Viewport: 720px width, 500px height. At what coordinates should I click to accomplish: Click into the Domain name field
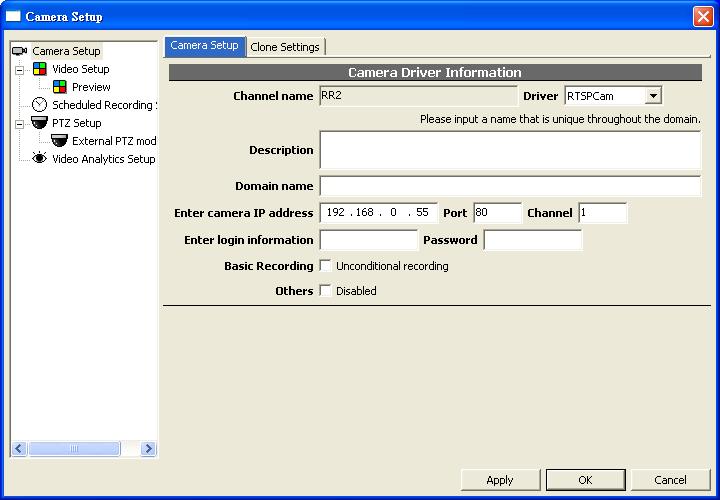[510, 186]
